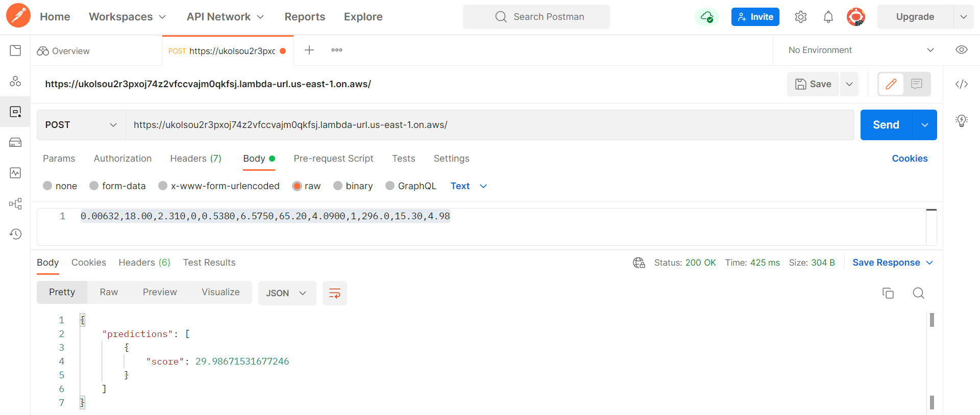Go to Home in top navigation
Viewport: 980px width, 415px height.
pyautogui.click(x=55, y=17)
